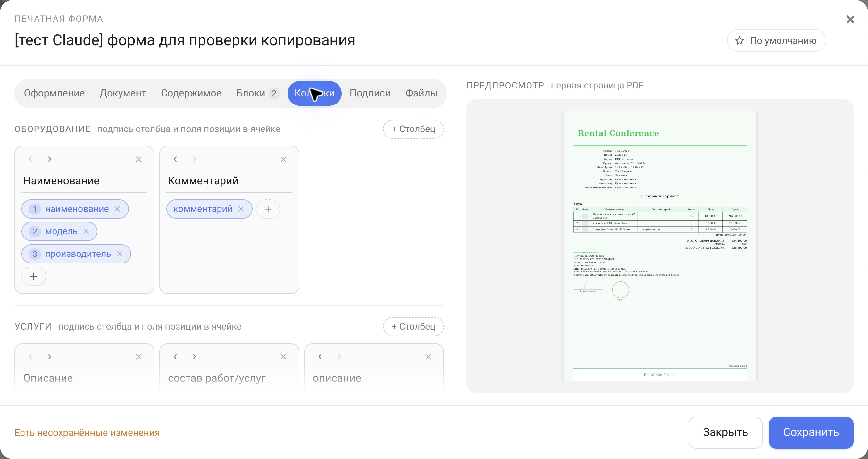Viewport: 868px width, 459px height.
Task: Move состав работ/услуг column right
Action: click(x=194, y=356)
